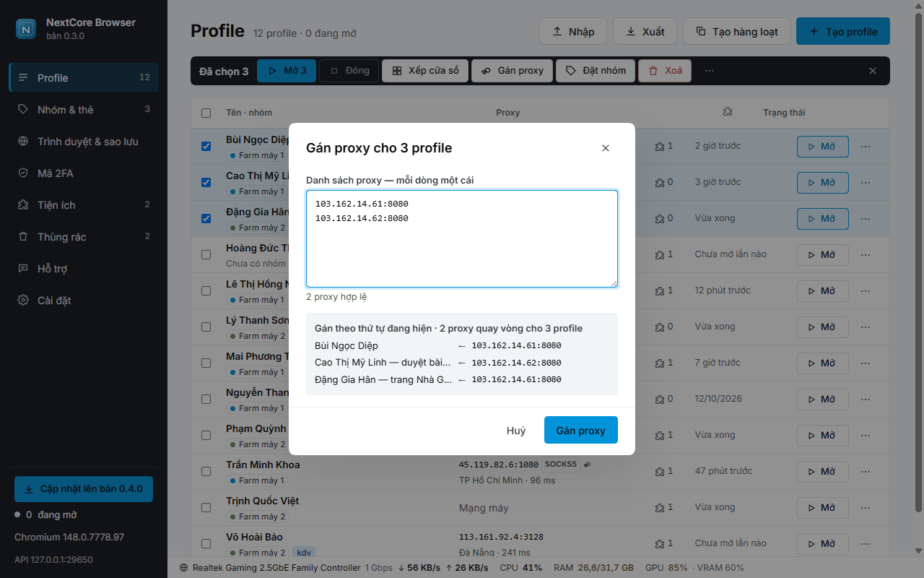This screenshot has width=924, height=578.
Task: Delete selected profiles with Xoá
Action: pos(665,71)
